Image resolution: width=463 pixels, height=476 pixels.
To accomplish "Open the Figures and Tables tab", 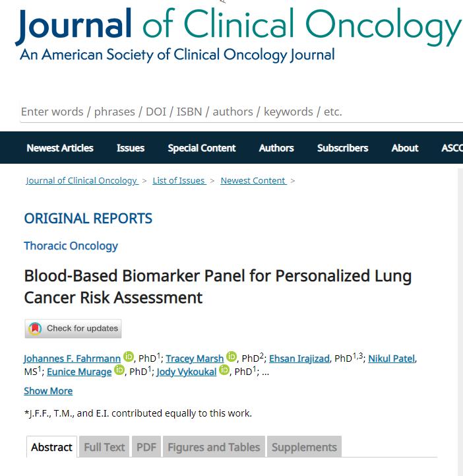I will pos(214,447).
